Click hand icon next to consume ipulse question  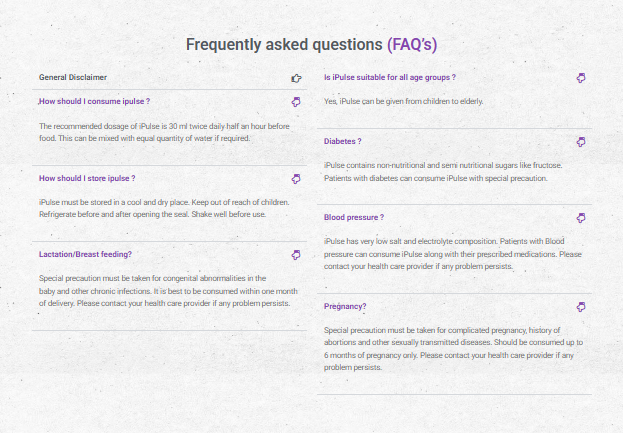point(295,102)
